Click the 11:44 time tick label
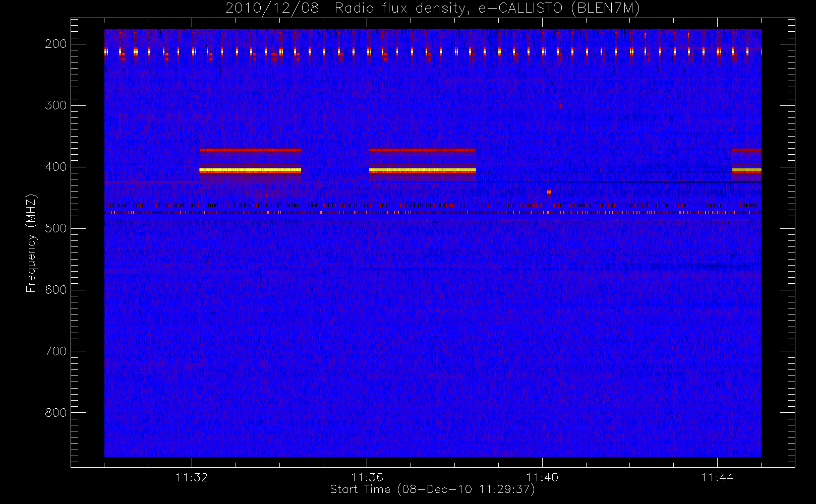 coord(717,477)
